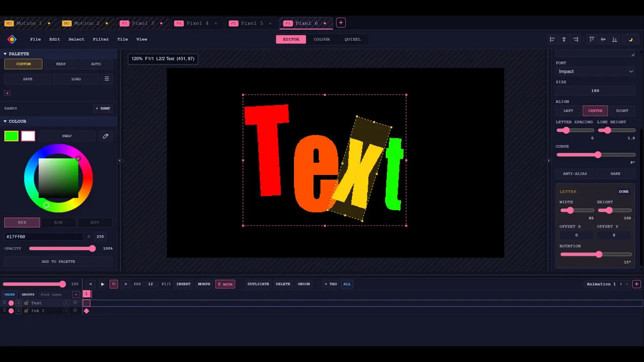Toggle ONION skin
Viewport: 644px width, 362px height.
(304, 284)
